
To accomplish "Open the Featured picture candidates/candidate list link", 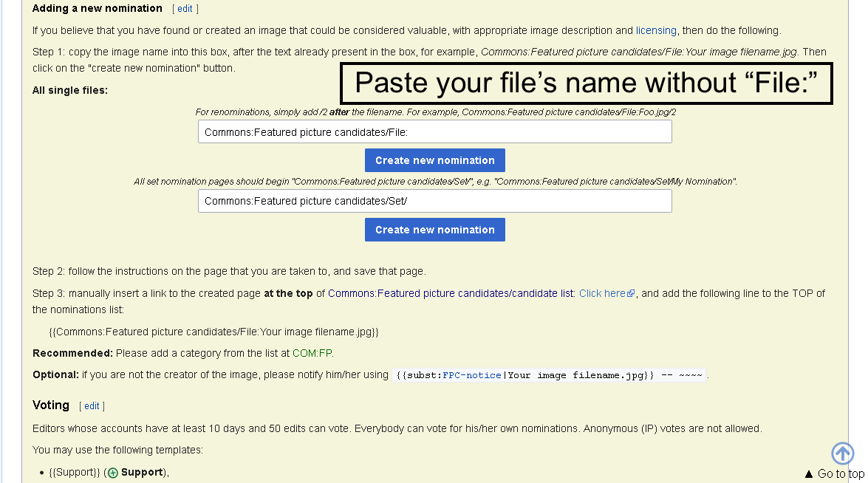I will pyautogui.click(x=451, y=293).
